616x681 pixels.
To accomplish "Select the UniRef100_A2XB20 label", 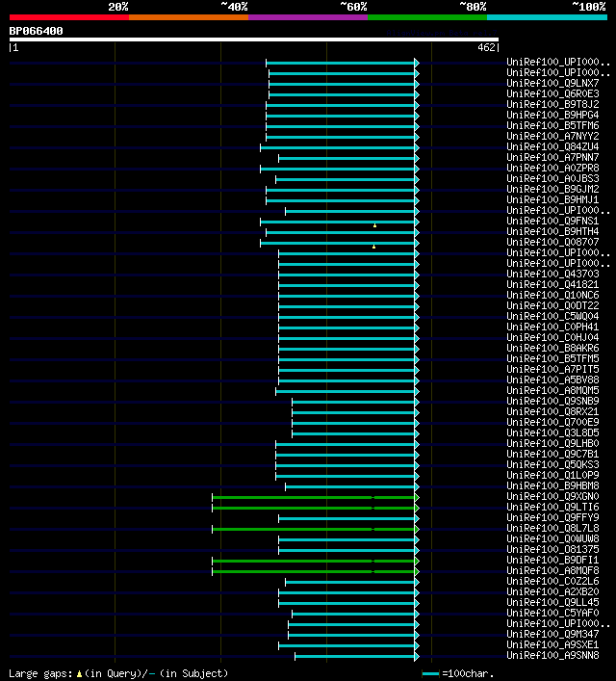I will pos(552,592).
